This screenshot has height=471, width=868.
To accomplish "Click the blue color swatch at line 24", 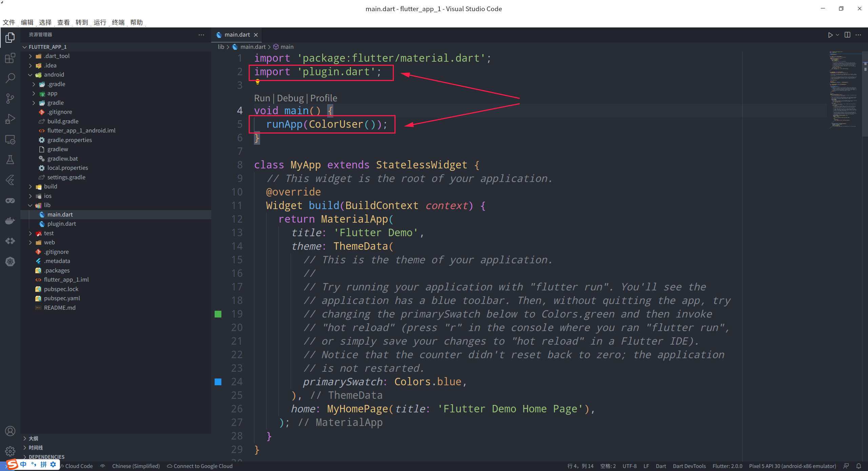I will 218,382.
